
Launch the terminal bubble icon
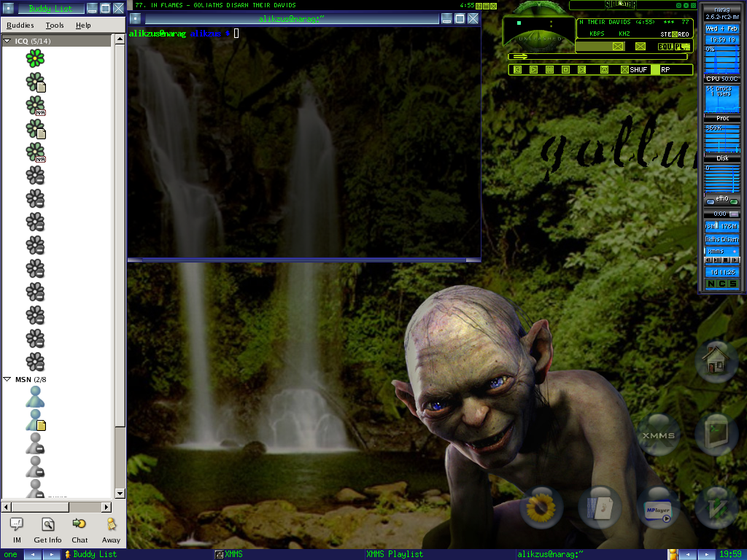click(716, 435)
